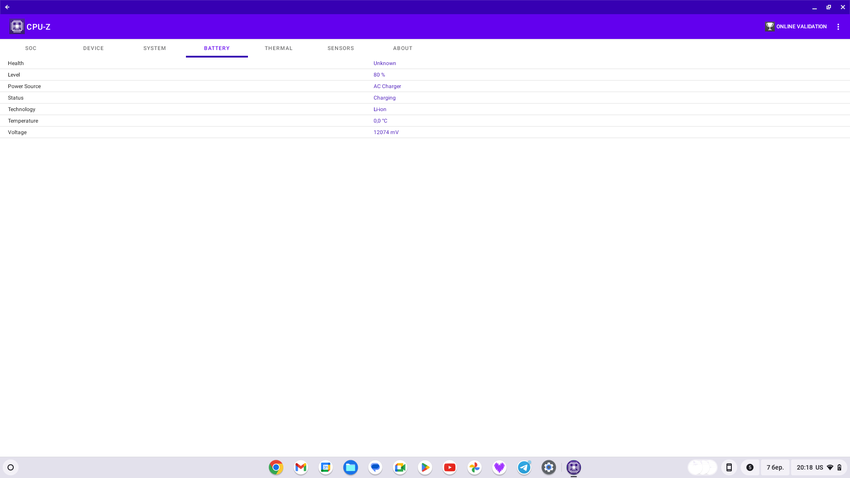Open the calendar date indicator

point(775,467)
